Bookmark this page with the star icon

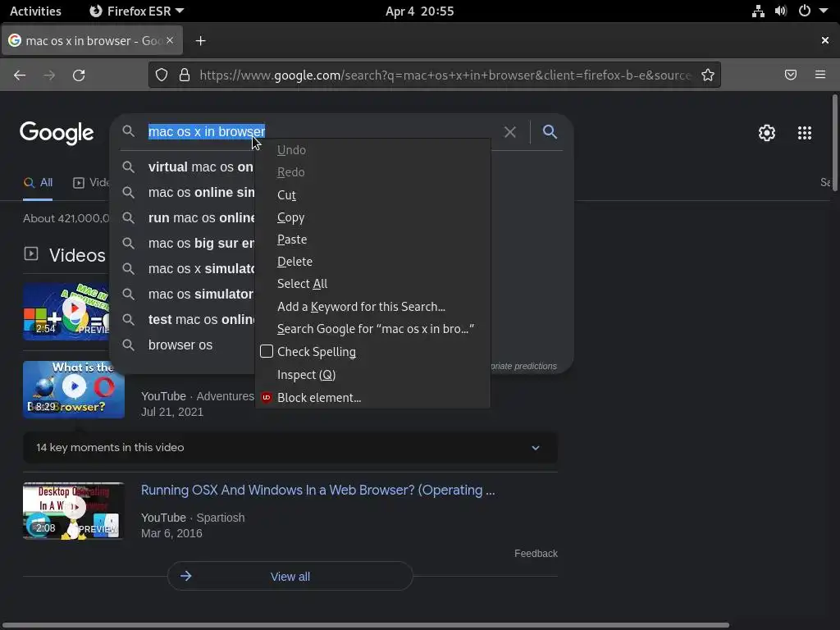click(708, 75)
